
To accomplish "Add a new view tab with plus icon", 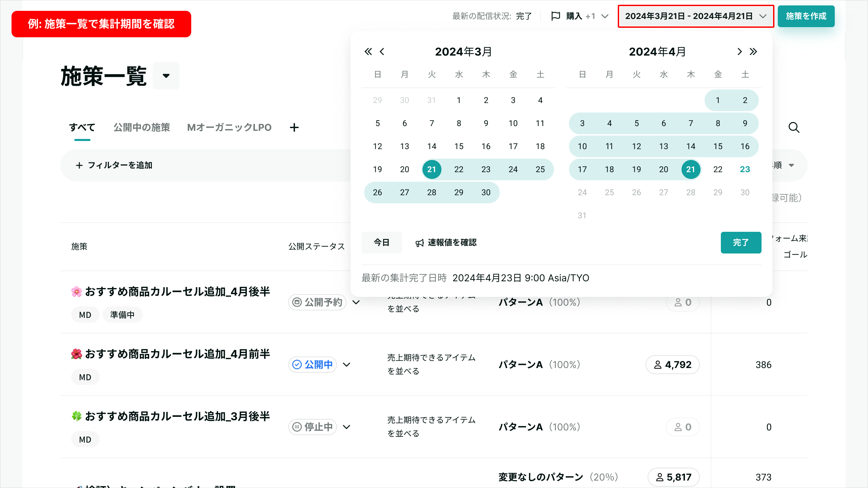I will tap(294, 127).
